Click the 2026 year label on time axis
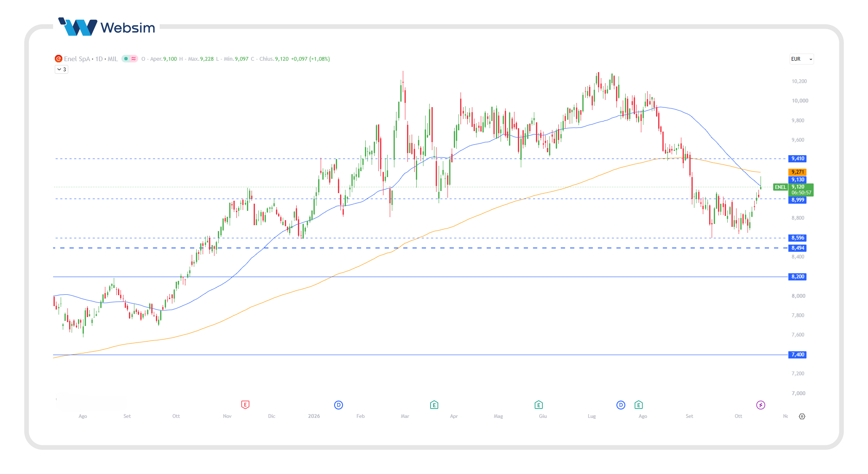This screenshot has height=474, width=868. (314, 416)
